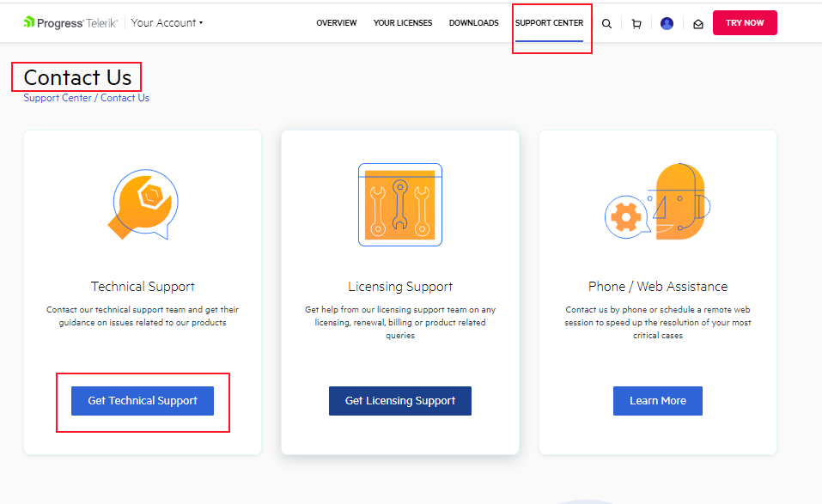Open the search magnifier icon
This screenshot has width=822, height=504.
point(606,24)
